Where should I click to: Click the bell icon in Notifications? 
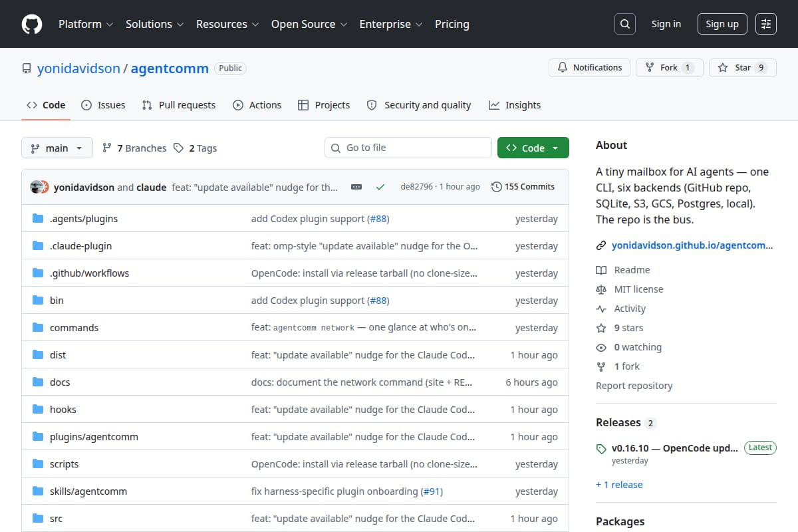(563, 68)
